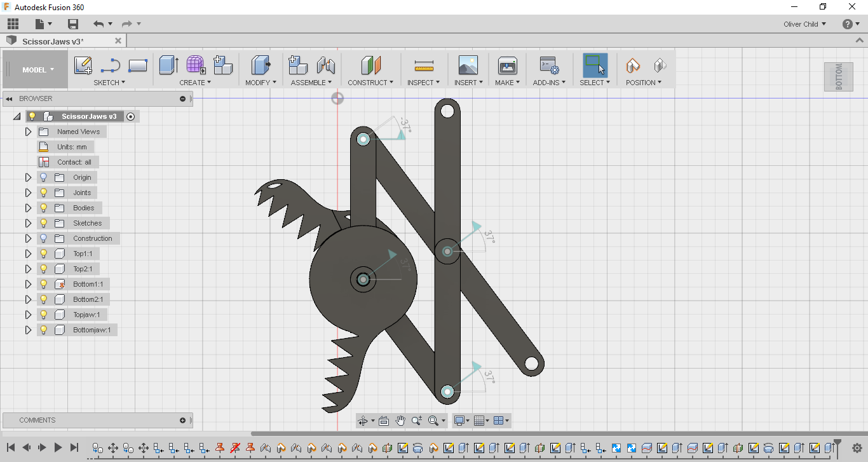Image resolution: width=868 pixels, height=462 pixels.
Task: Open the MODEL workspace menu
Action: point(35,69)
